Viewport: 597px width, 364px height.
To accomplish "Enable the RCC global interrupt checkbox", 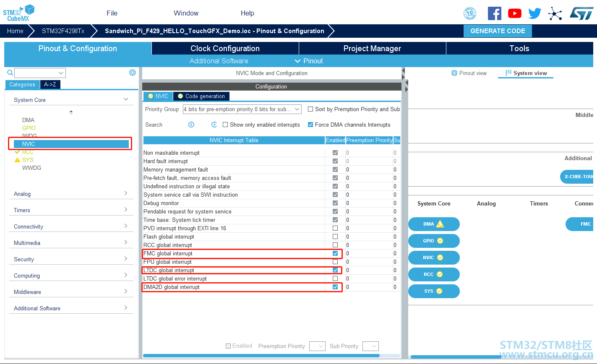I will pos(335,245).
